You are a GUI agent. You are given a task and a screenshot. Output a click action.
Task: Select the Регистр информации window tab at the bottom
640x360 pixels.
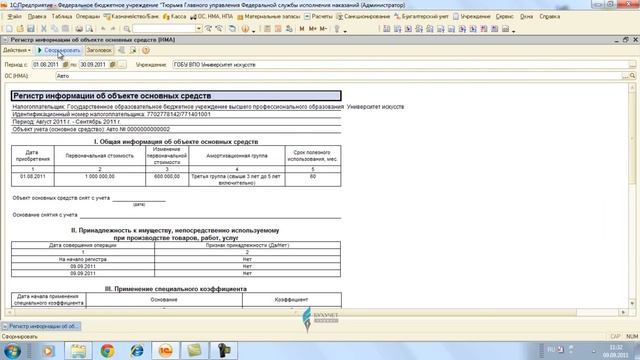41,326
